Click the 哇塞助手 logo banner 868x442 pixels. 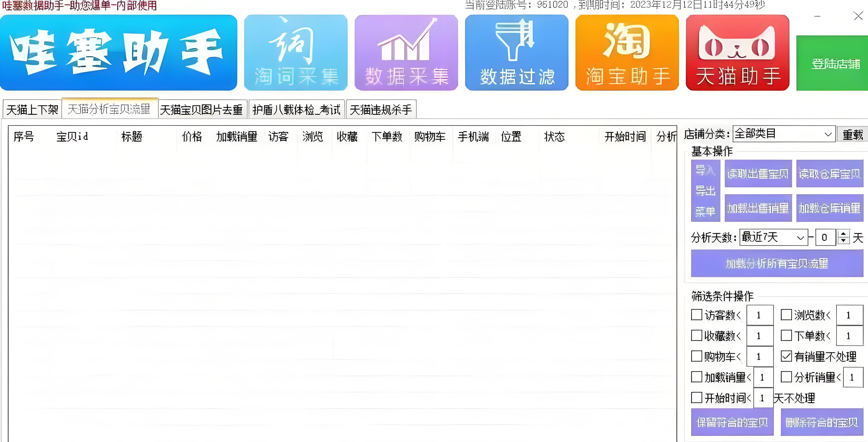point(118,53)
